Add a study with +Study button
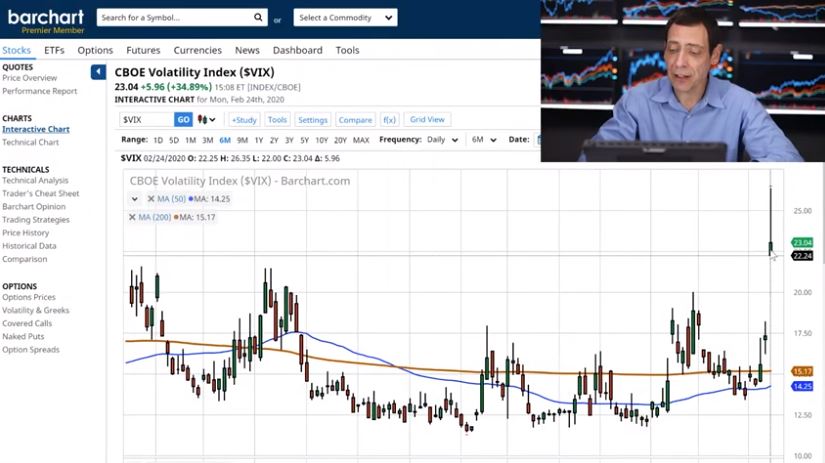This screenshot has height=463, width=825. (x=244, y=119)
